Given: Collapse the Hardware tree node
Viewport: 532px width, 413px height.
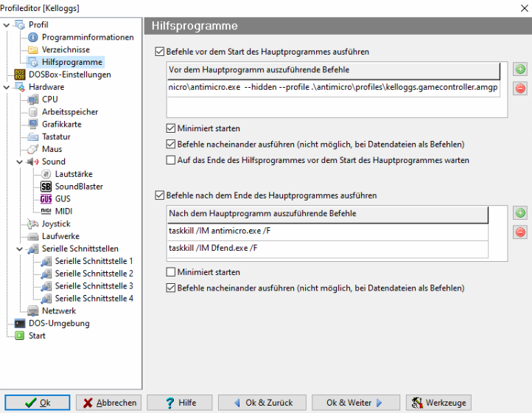Looking at the screenshot, I should click(x=7, y=87).
